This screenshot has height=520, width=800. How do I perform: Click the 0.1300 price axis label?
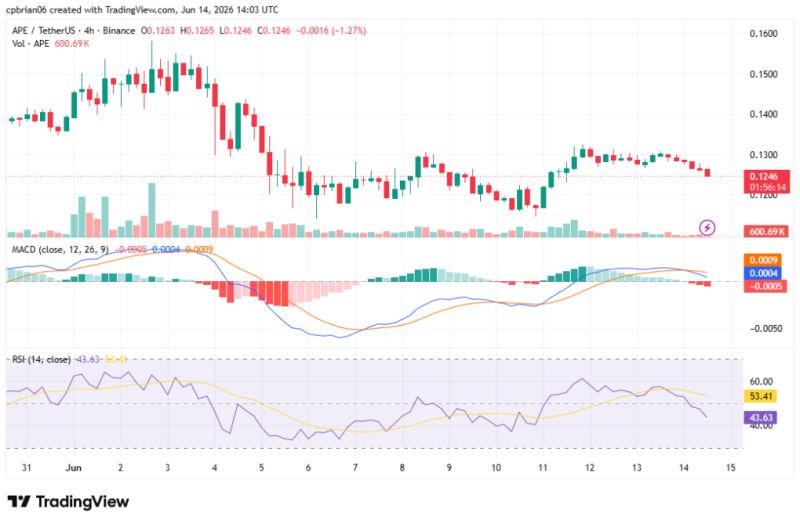pyautogui.click(x=763, y=155)
